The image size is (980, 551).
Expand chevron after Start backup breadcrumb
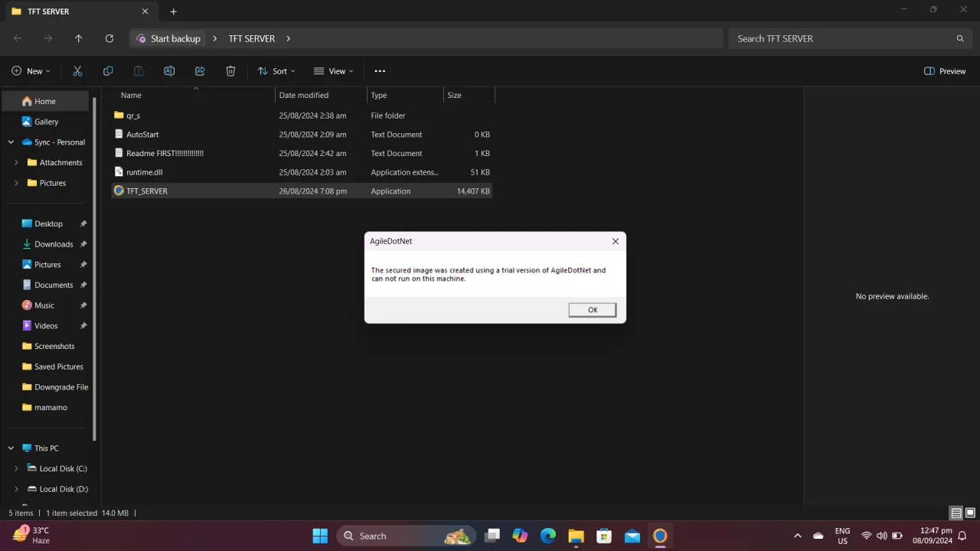pyautogui.click(x=214, y=38)
